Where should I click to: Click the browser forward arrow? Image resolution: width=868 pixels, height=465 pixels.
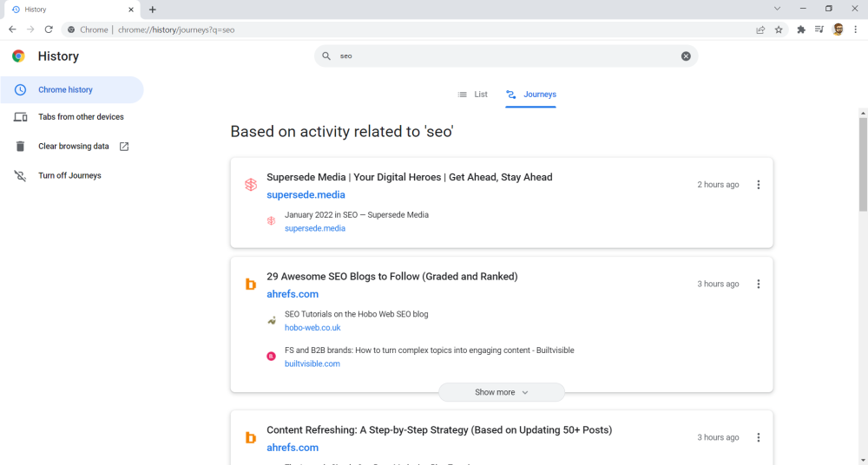[x=30, y=29]
